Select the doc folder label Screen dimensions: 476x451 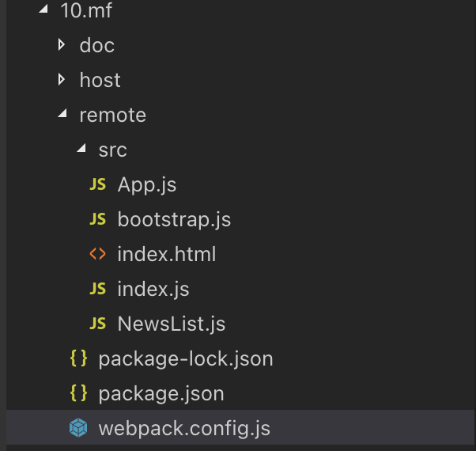click(97, 45)
